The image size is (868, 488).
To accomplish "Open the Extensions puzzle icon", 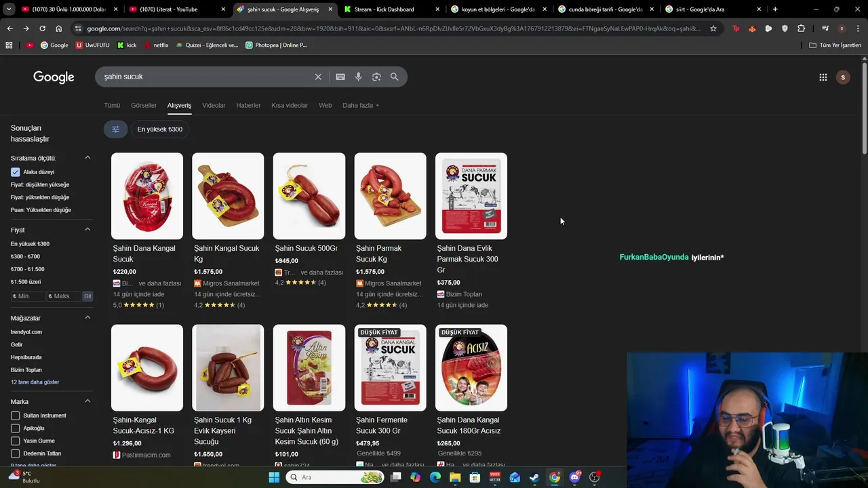I will click(x=801, y=28).
